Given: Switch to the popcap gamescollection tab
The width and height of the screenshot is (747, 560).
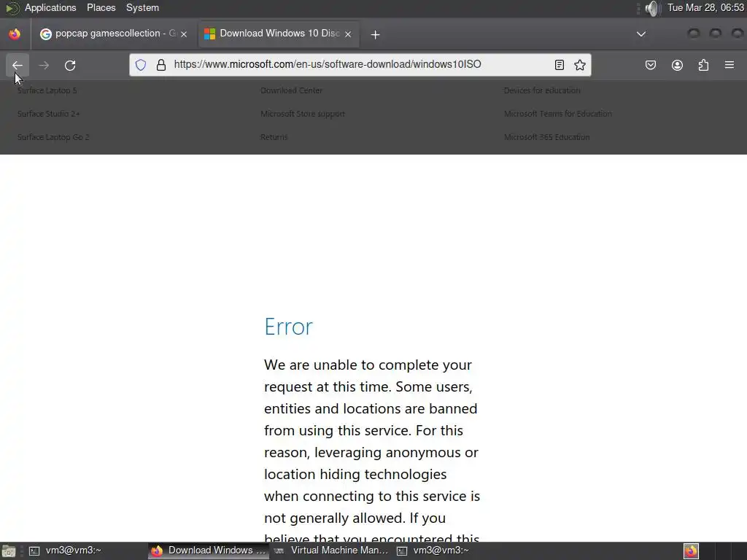Looking at the screenshot, I should point(115,34).
